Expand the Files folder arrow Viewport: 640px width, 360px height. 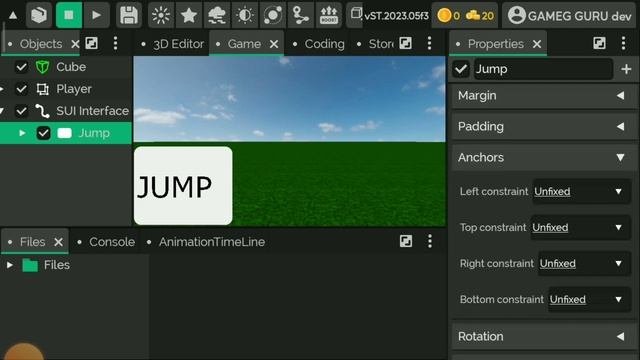pyautogui.click(x=10, y=265)
